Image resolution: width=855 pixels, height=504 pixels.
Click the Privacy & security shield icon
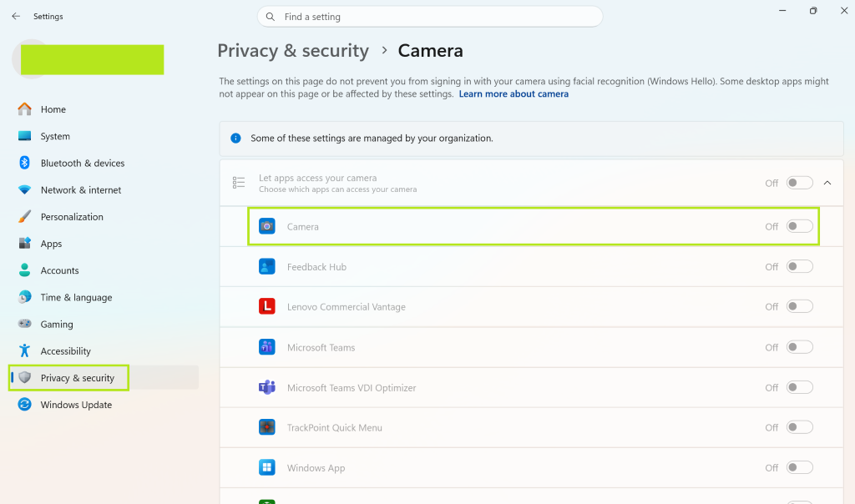pos(24,377)
